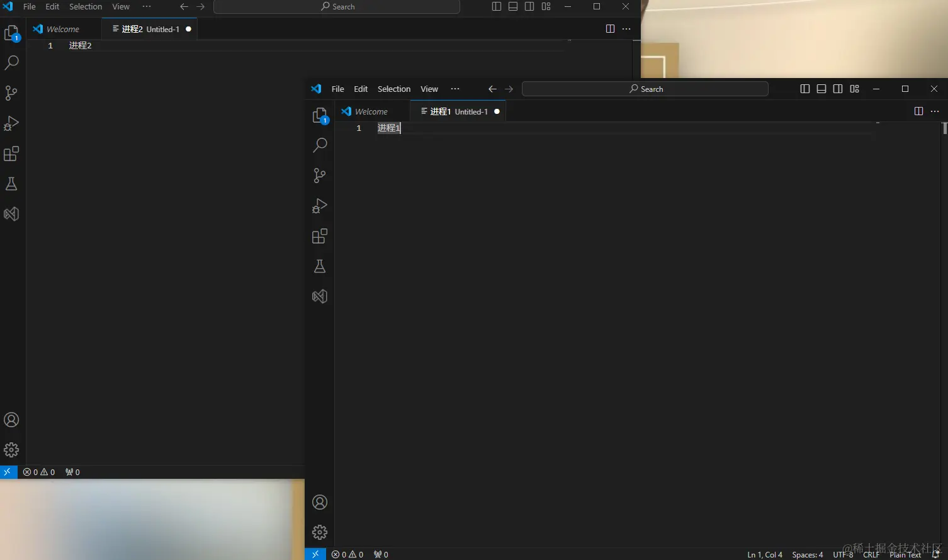Open Search view in the front window activity bar

tap(320, 145)
